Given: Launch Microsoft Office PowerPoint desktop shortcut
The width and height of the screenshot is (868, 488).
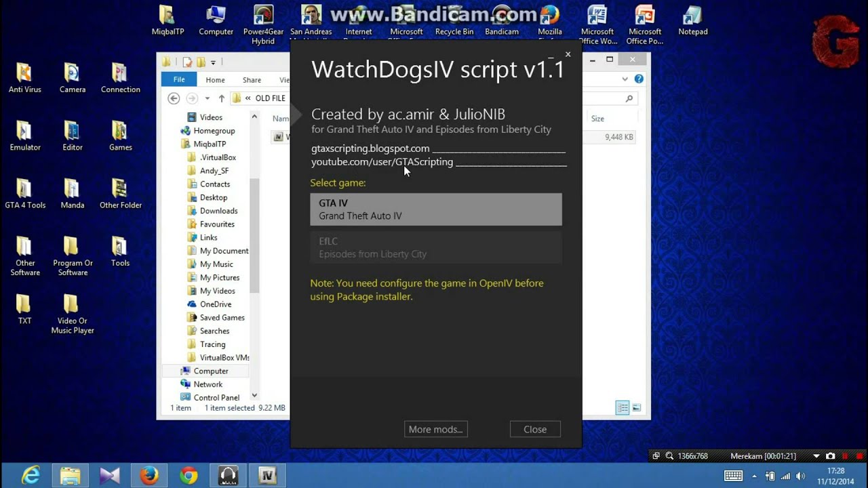Looking at the screenshot, I should pos(645,25).
